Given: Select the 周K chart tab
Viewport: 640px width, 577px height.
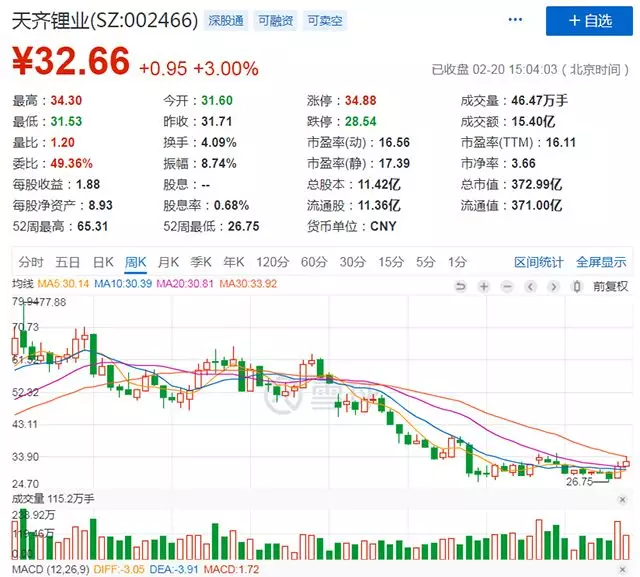Looking at the screenshot, I should (x=136, y=262).
